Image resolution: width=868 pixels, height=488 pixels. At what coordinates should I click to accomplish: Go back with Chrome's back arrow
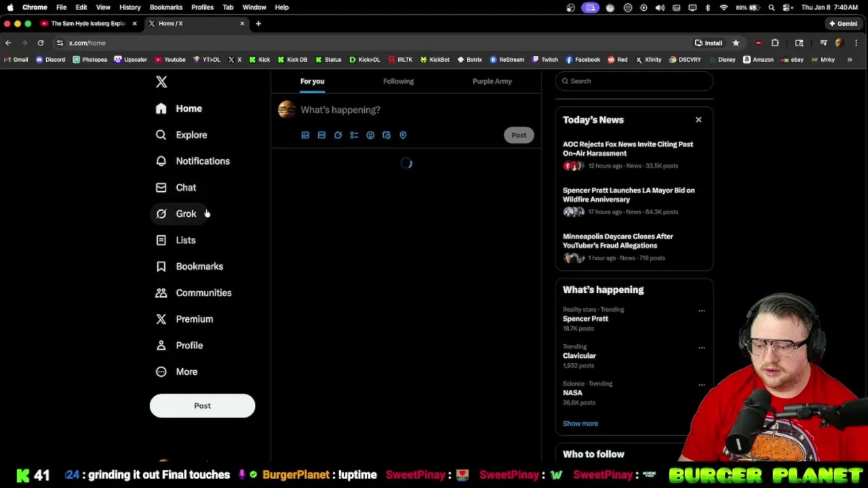[x=8, y=43]
